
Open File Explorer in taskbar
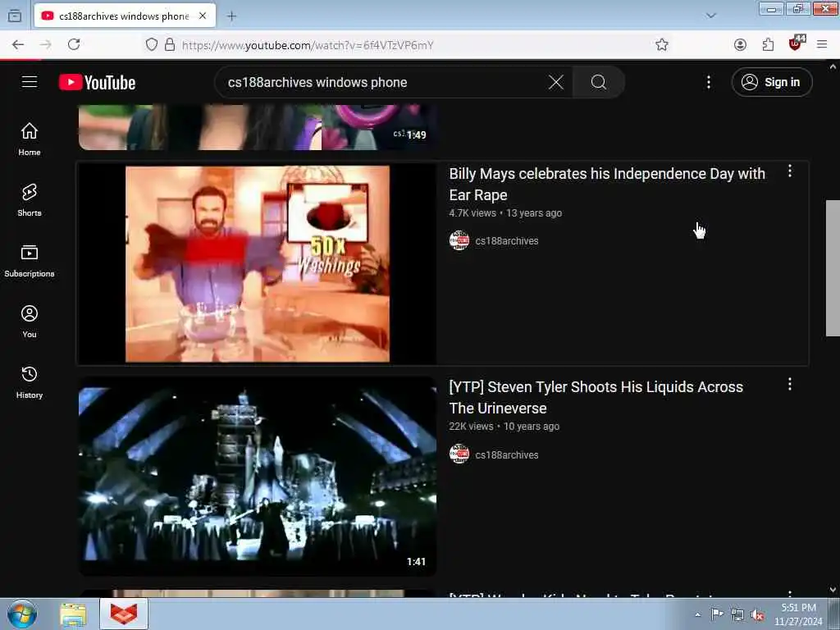(x=73, y=614)
